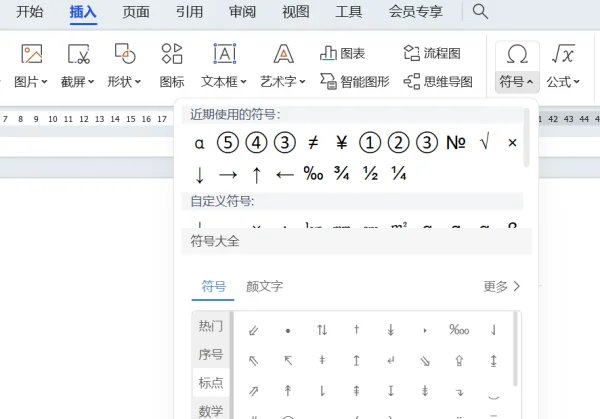This screenshot has width=600, height=419.
Task: Expand the 截屏 dropdown arrow
Action: point(91,82)
